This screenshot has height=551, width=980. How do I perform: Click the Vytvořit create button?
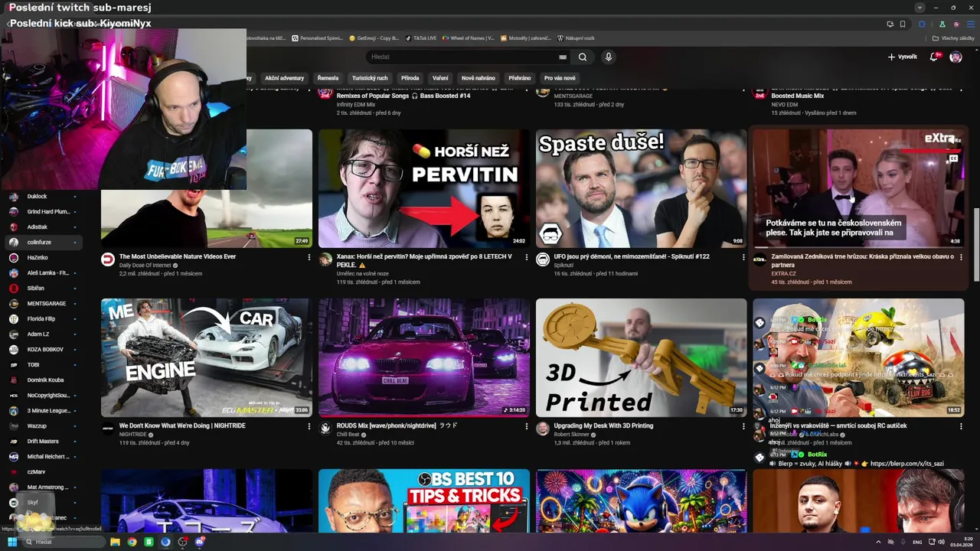(x=902, y=57)
